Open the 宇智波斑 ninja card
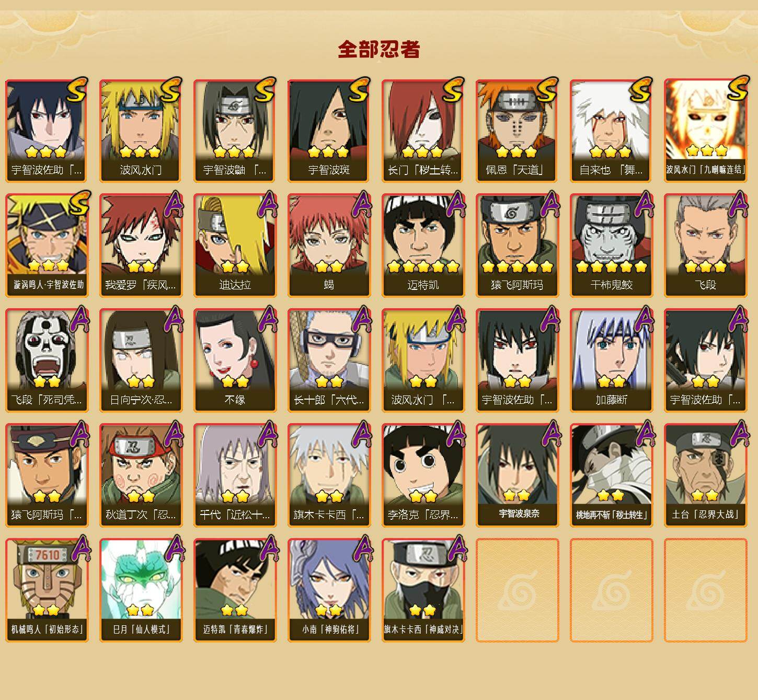 pyautogui.click(x=329, y=131)
